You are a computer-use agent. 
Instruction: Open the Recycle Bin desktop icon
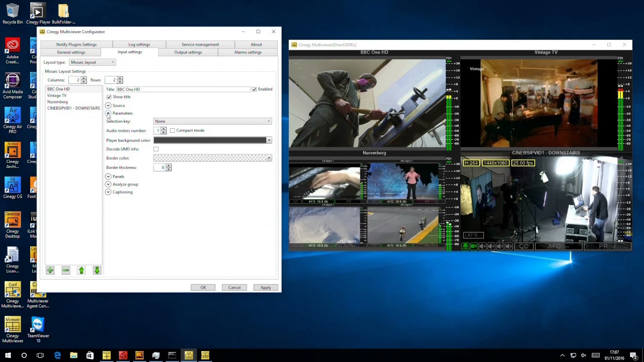(x=13, y=14)
